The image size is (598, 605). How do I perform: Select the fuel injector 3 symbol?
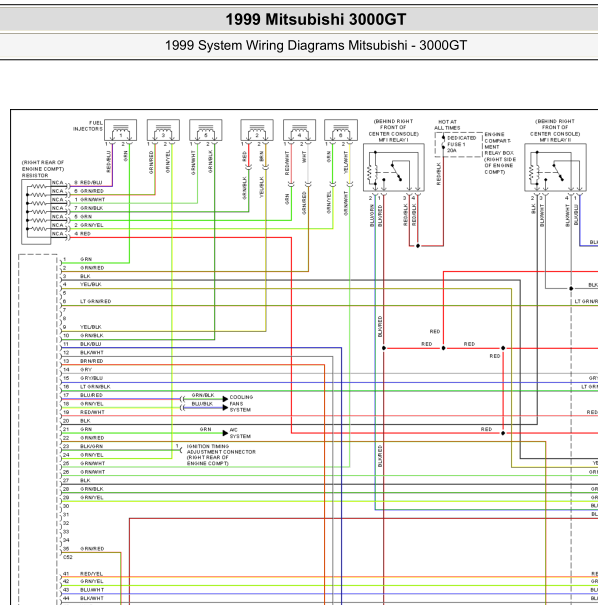coord(163,130)
